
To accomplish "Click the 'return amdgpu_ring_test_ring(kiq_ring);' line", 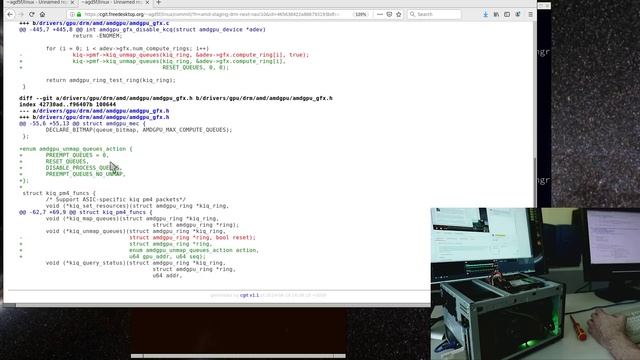I will (x=111, y=80).
